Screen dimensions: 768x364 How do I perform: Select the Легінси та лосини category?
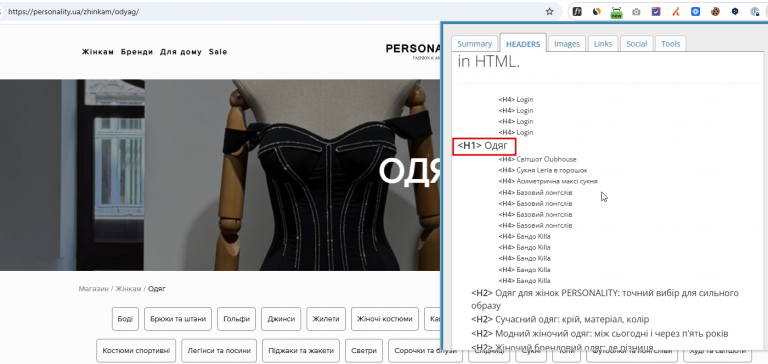point(219,351)
